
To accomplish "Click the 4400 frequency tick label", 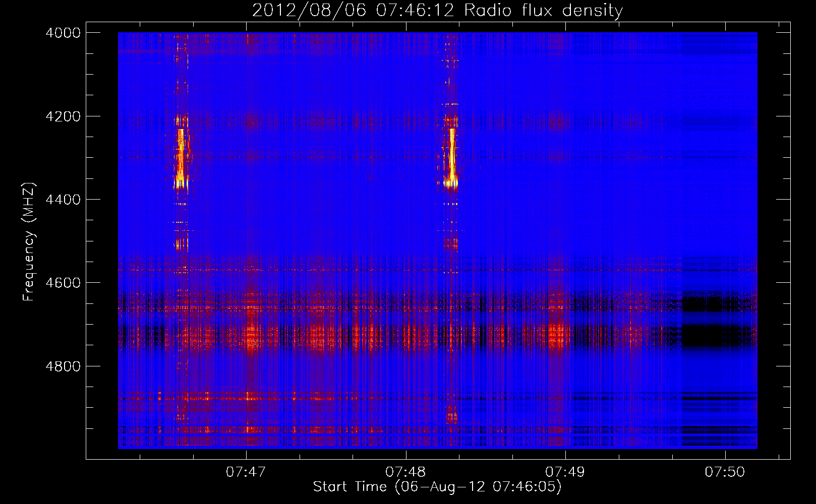I will tap(63, 200).
